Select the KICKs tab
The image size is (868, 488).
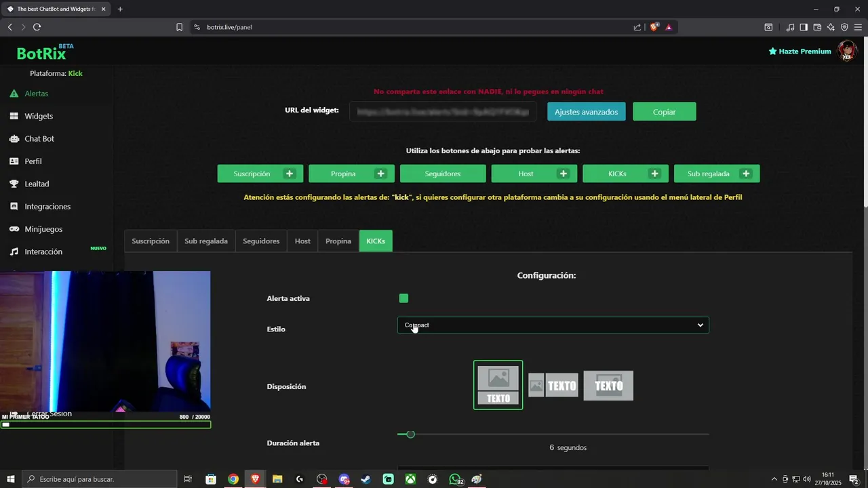[x=376, y=241]
